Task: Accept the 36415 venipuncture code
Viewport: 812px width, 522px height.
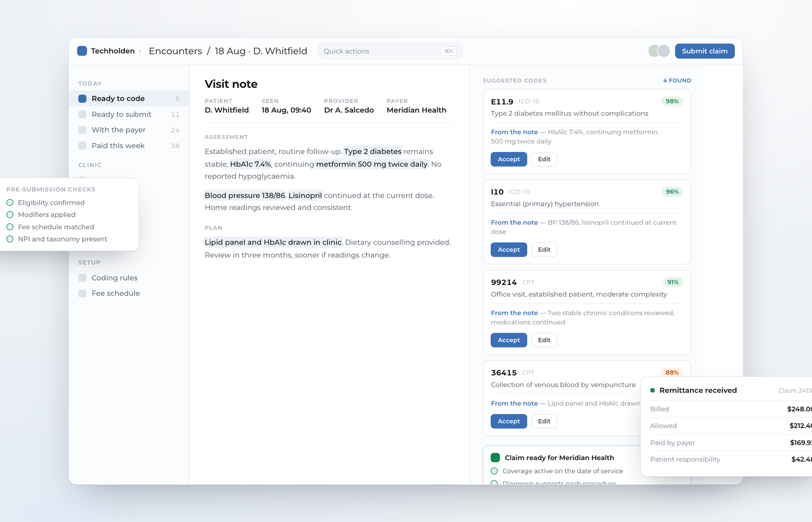Action: (x=509, y=421)
